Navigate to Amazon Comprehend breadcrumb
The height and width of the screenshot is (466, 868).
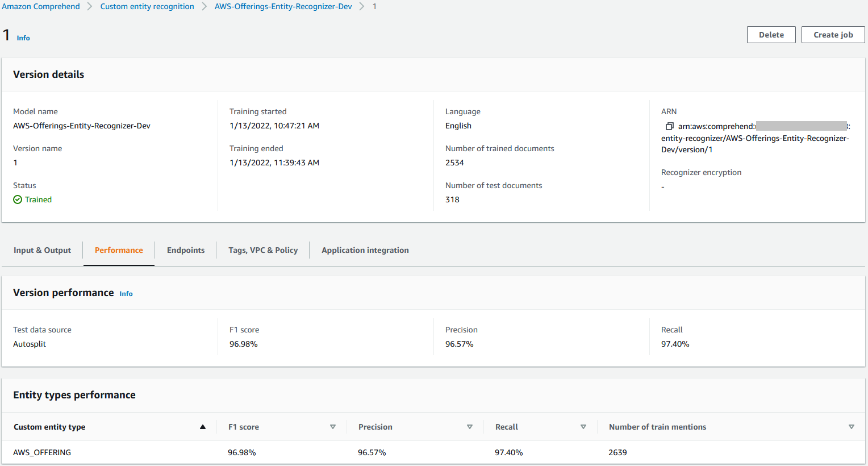[x=41, y=6]
